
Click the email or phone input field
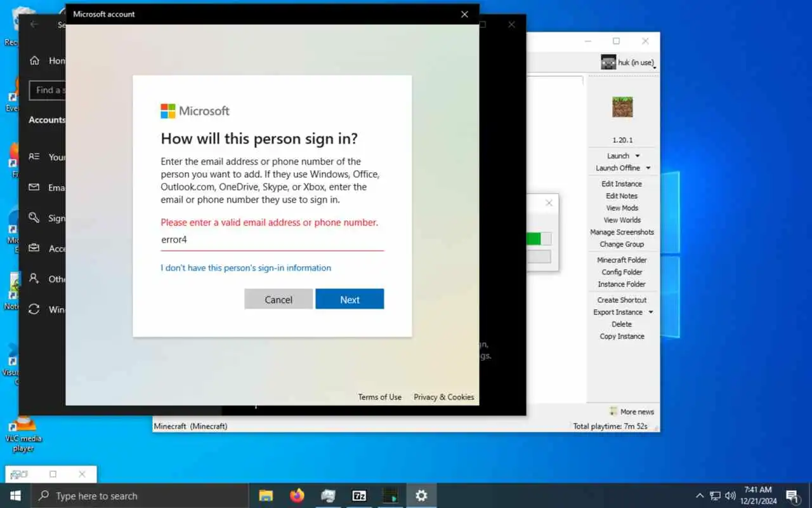pos(272,240)
